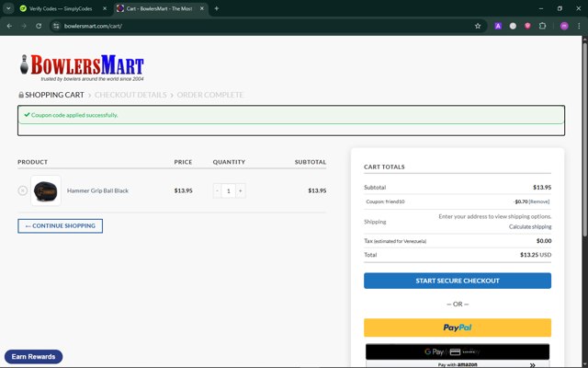The image size is (588, 368).
Task: Click the Checkout Details breadcrumb step
Action: (130, 95)
